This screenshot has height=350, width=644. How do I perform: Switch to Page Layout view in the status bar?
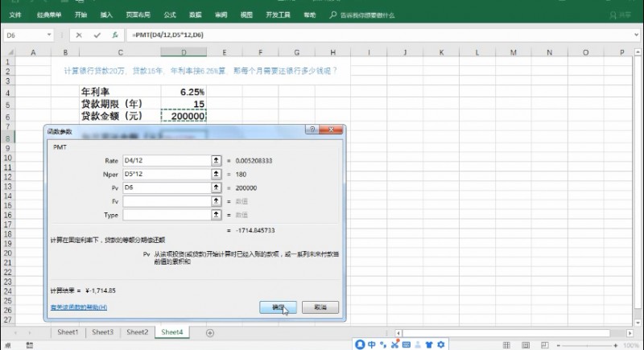[526, 345]
